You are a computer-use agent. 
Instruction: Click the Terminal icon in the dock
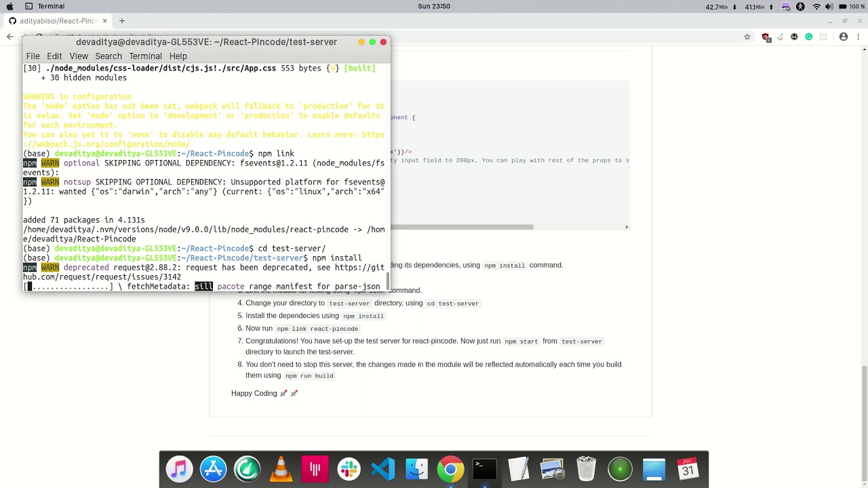485,469
